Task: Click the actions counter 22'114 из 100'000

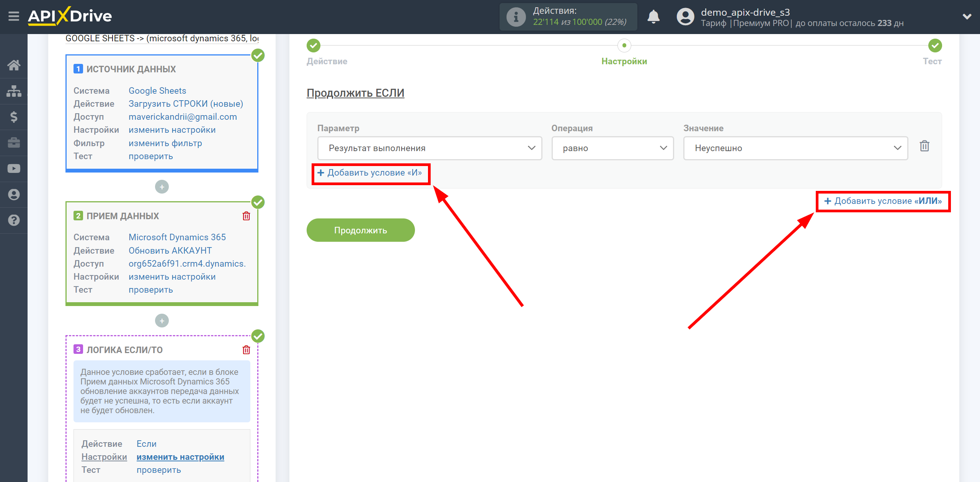Action: tap(580, 22)
